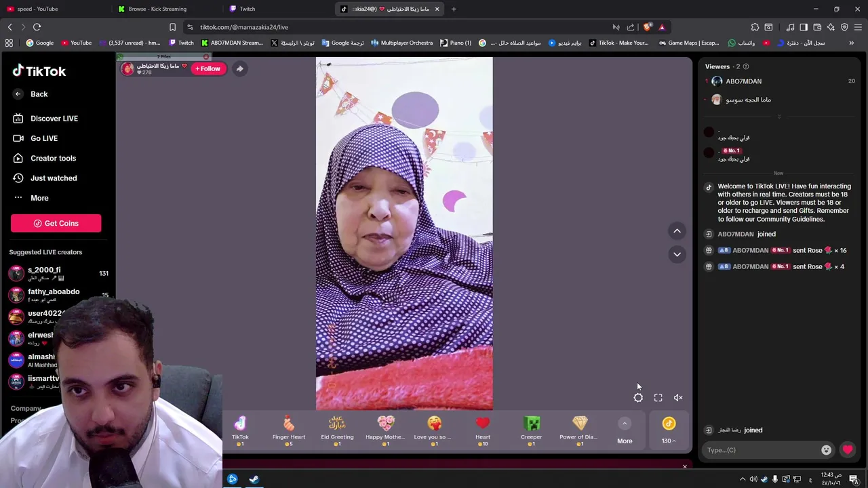868x488 pixels.
Task: Open live video settings icon
Action: 638,398
